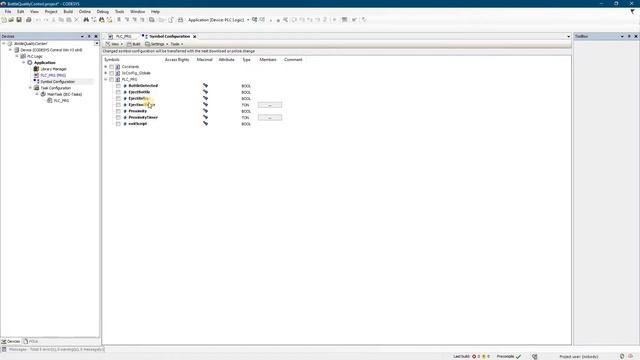Open the File menu
640x360 pixels.
click(8, 12)
